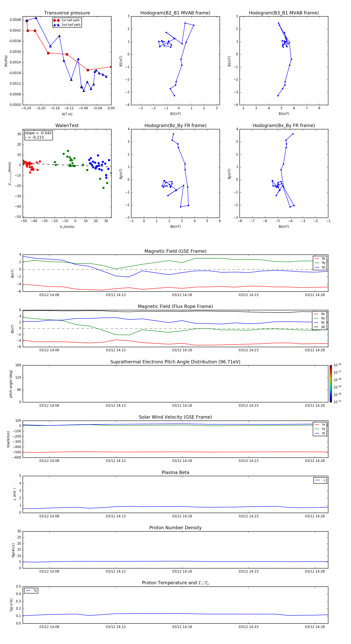351x644 pixels.
Task: Click '03/12 14:08' tick under Proton Number Density
Action: point(49,571)
